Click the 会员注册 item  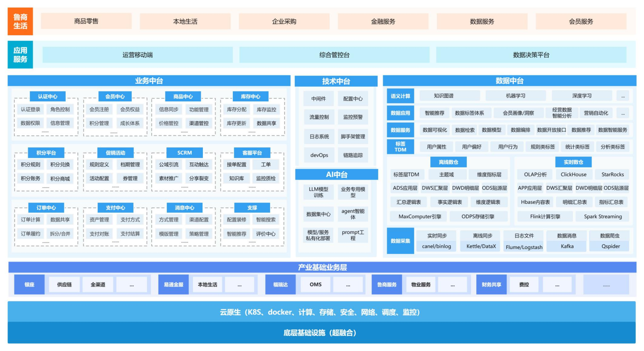click(99, 109)
